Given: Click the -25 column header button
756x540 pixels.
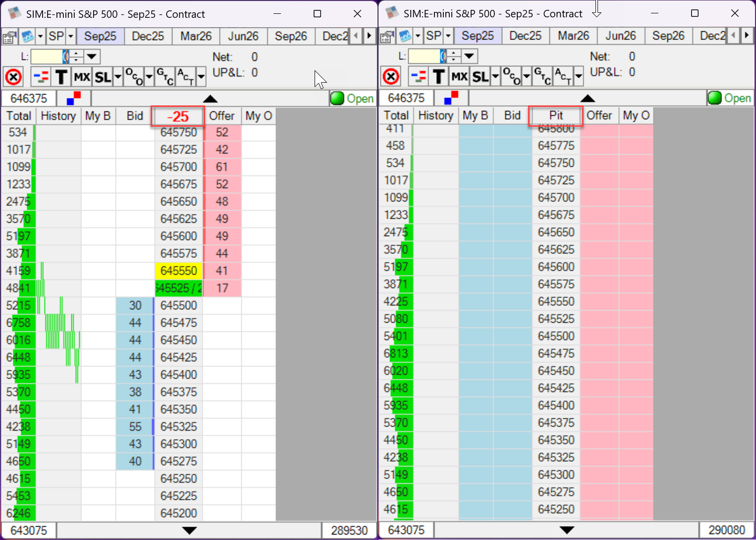Looking at the screenshot, I should click(x=178, y=117).
